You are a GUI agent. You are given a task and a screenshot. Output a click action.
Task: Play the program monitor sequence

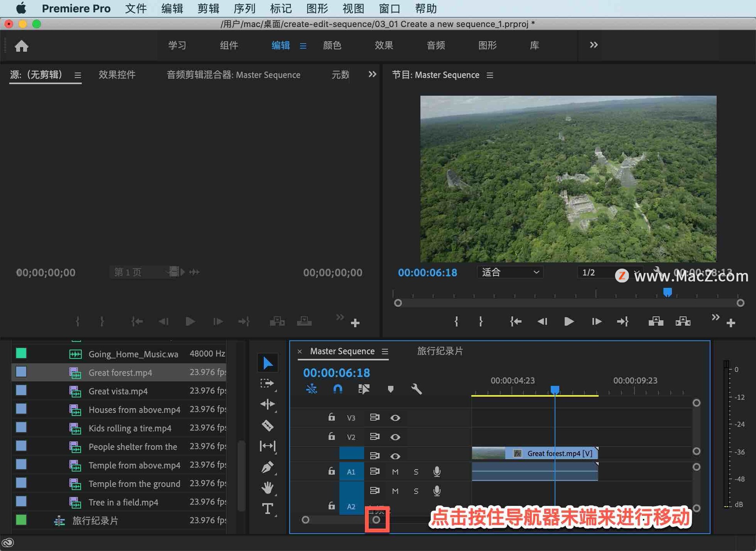pos(568,321)
